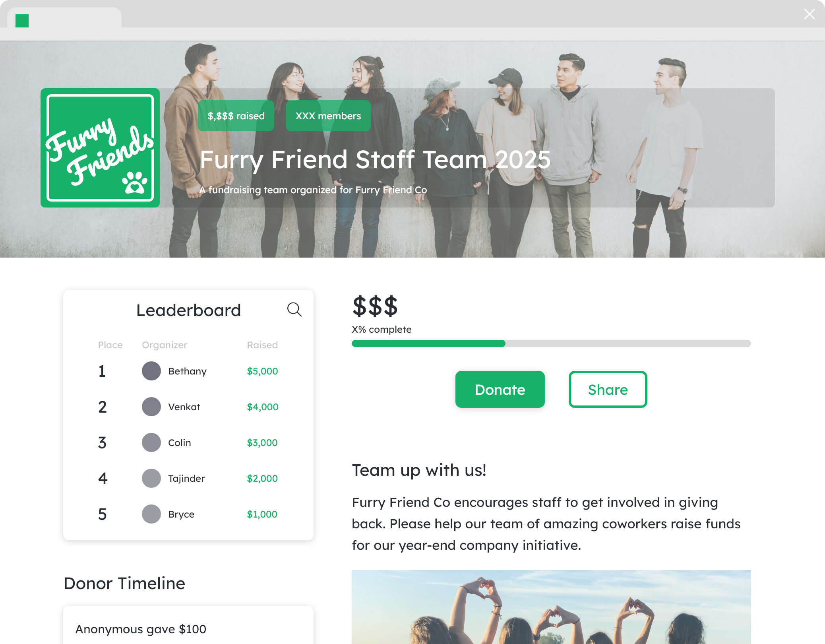Click the fundraising progress bar

click(x=551, y=343)
